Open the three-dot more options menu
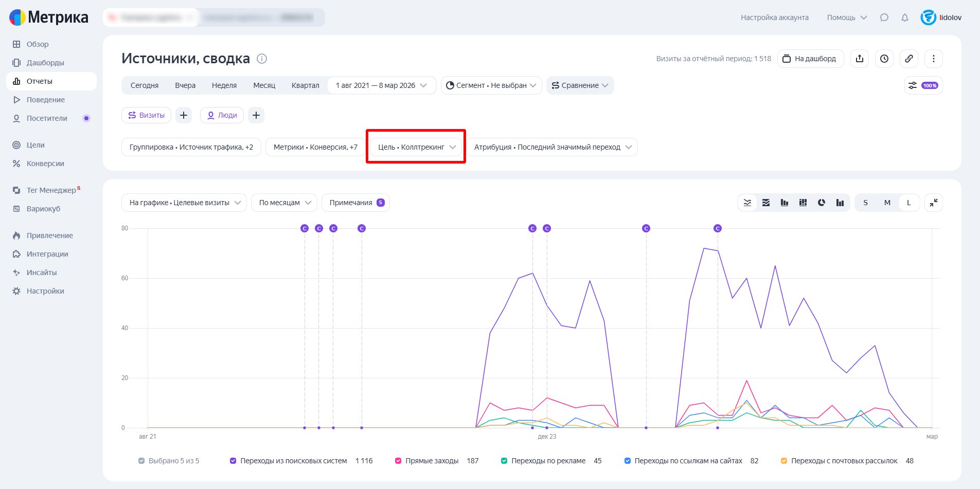Image resolution: width=980 pixels, height=489 pixels. pyautogui.click(x=934, y=59)
